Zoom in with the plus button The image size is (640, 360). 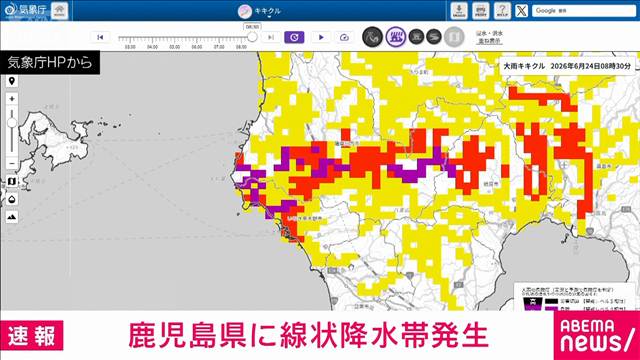[12, 99]
